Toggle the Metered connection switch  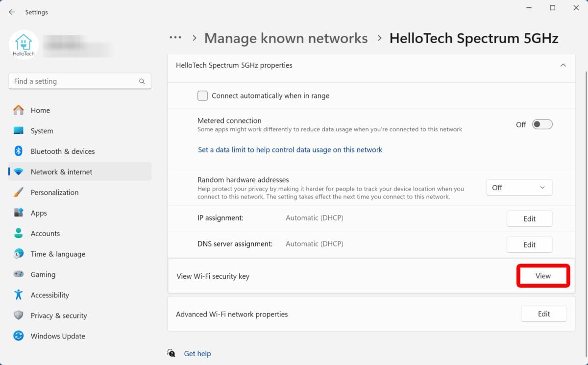point(542,124)
